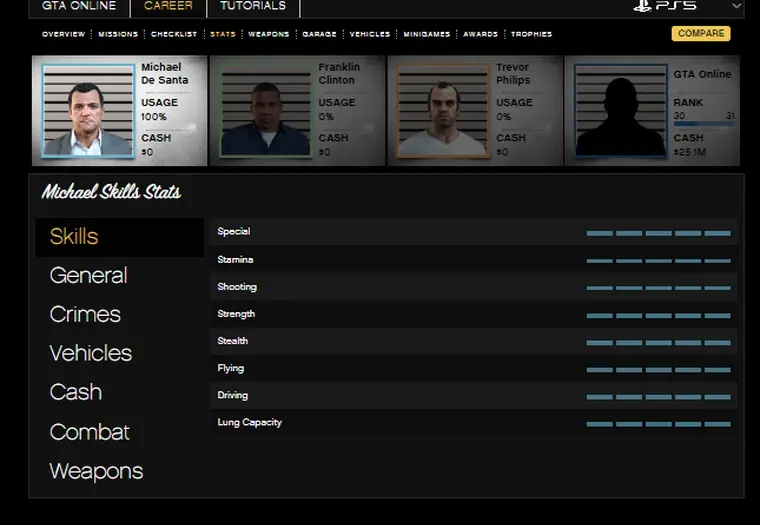Select the Weapons category in sidebar
760x525 pixels.
click(x=96, y=471)
